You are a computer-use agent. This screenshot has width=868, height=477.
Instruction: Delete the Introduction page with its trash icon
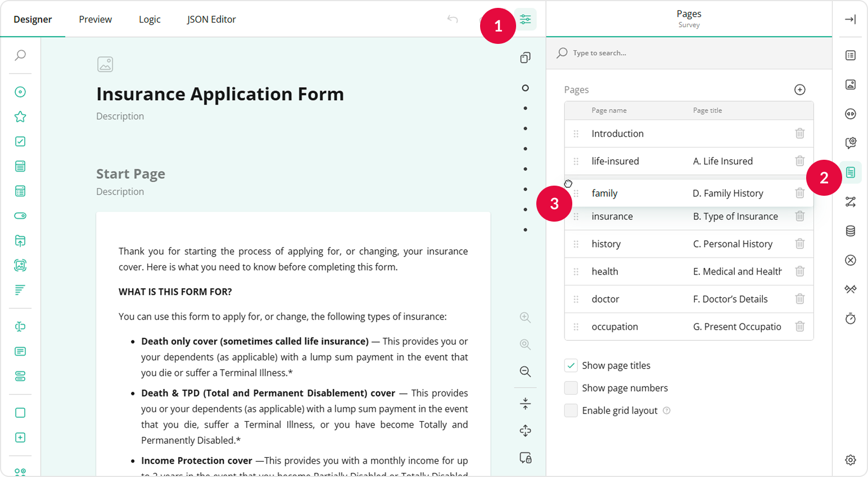[x=799, y=133]
